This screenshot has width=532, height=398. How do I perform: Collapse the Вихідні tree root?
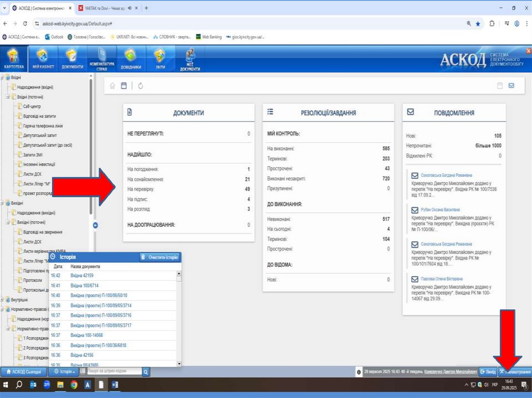click(3, 203)
